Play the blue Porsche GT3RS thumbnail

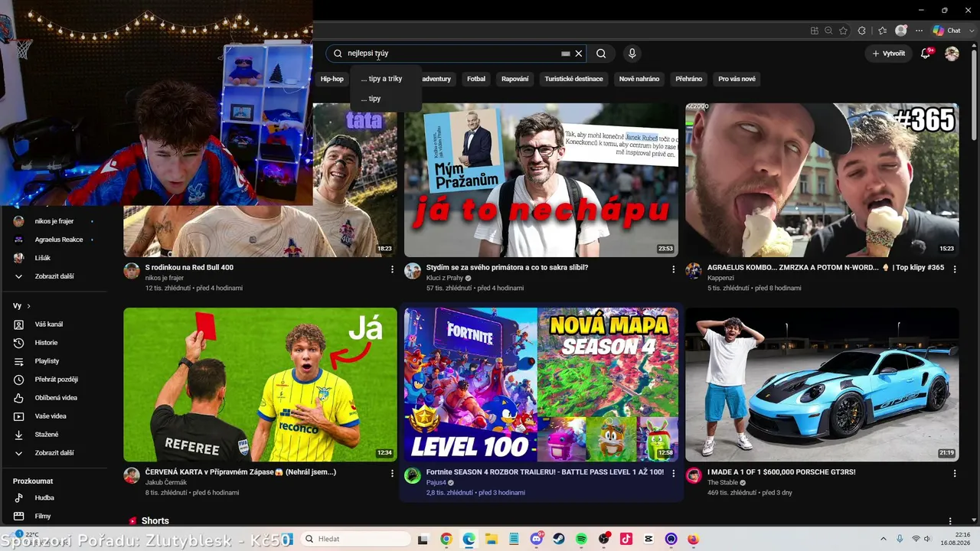(822, 384)
